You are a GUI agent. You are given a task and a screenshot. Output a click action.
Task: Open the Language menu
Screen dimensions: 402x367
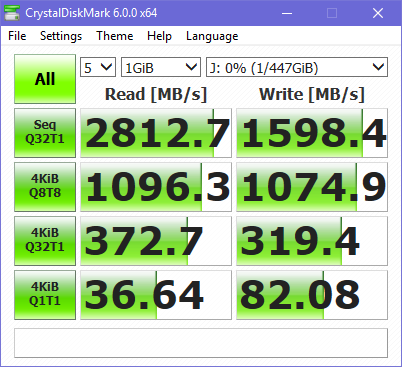212,36
